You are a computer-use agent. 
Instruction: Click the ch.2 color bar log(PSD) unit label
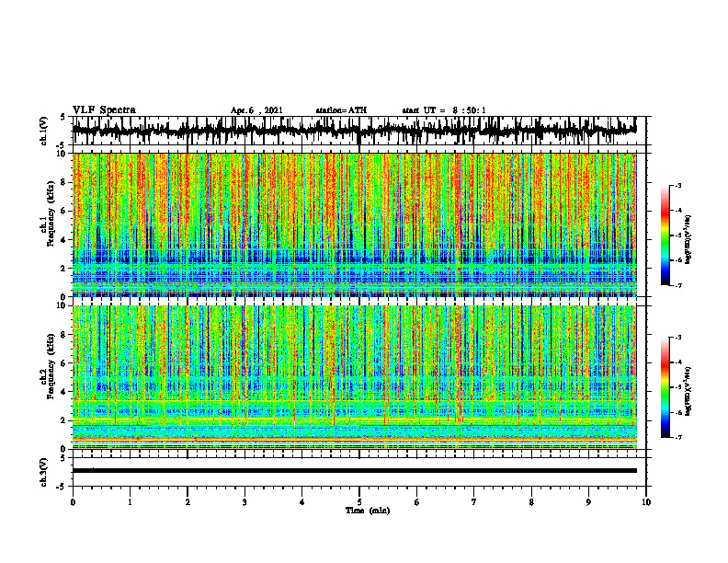pyautogui.click(x=689, y=391)
